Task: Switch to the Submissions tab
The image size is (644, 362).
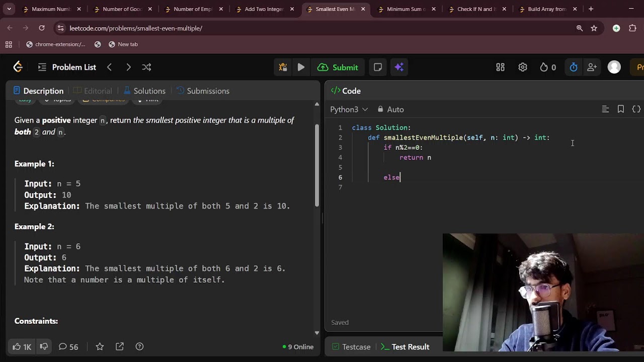Action: click(203, 91)
